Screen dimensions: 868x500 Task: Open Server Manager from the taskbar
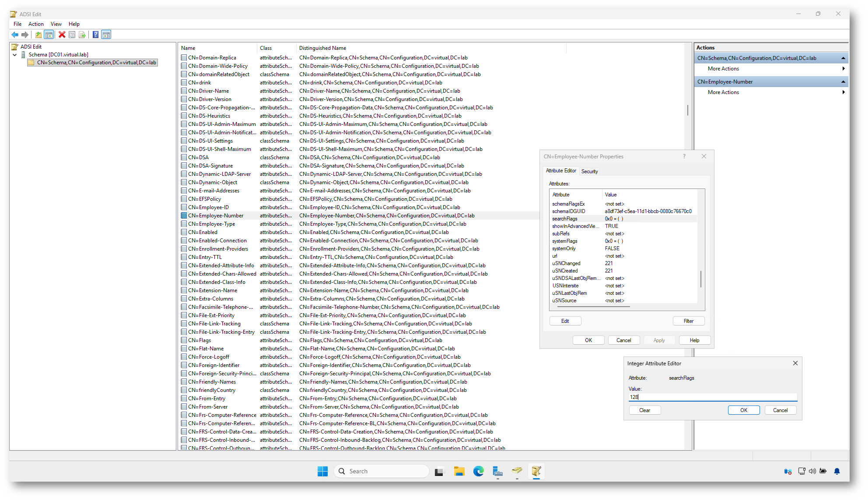497,471
